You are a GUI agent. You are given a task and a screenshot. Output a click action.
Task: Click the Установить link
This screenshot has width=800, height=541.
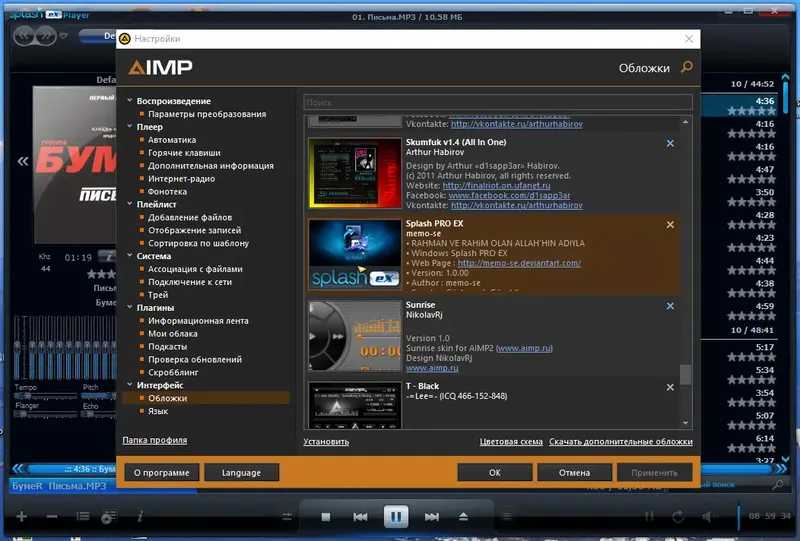[x=326, y=441]
